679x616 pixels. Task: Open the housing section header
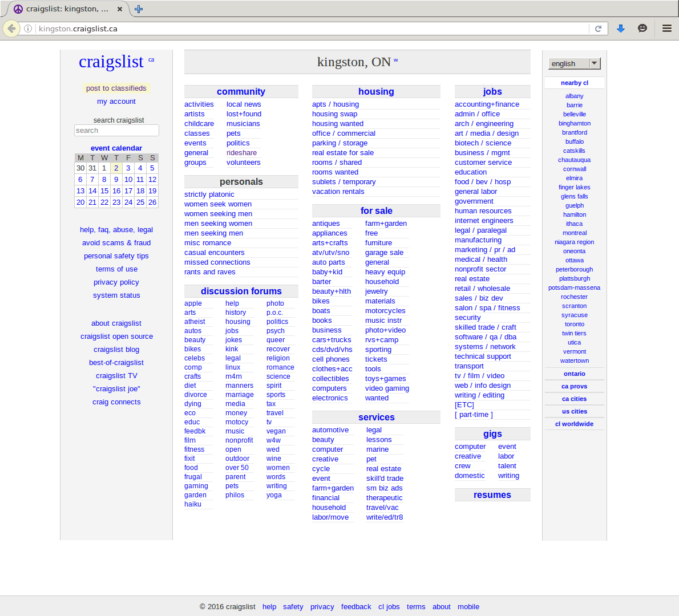click(376, 91)
